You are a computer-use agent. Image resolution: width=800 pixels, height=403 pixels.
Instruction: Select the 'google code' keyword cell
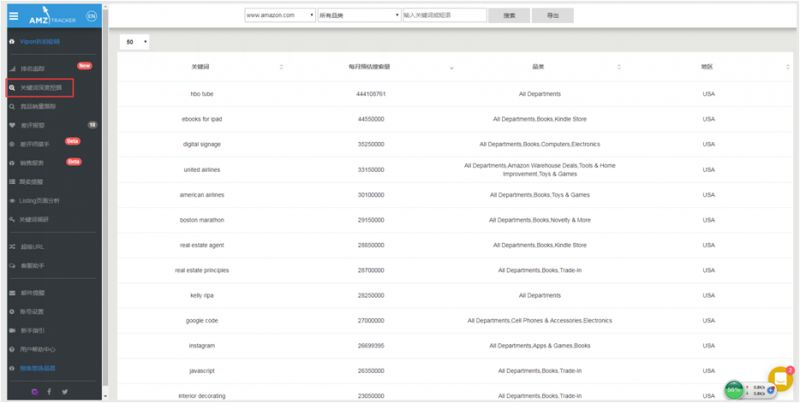point(202,321)
